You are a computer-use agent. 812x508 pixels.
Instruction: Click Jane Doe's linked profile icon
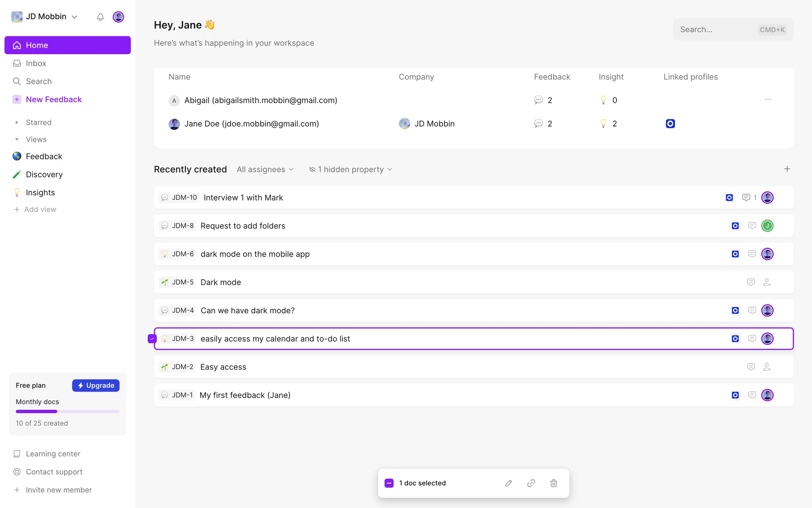coord(670,124)
